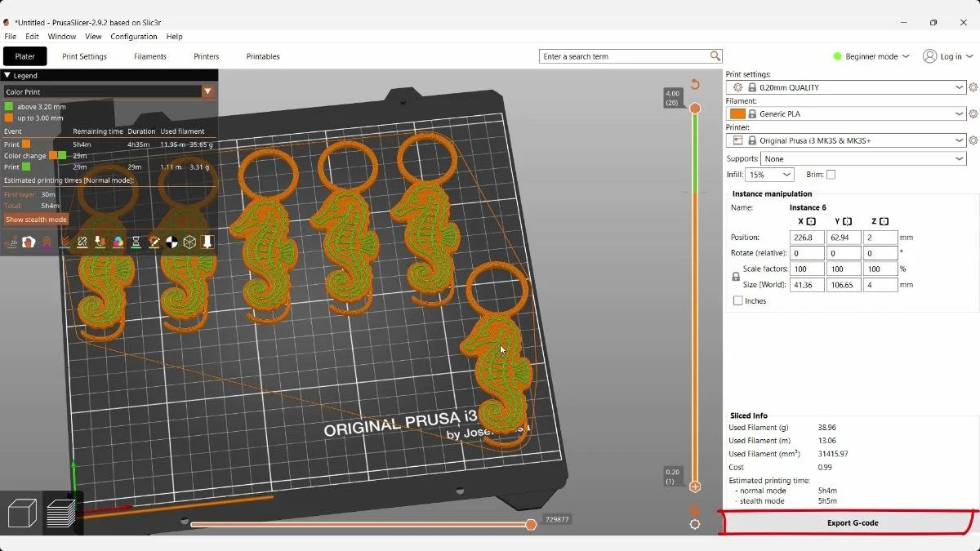Open the View menu
This screenshot has width=980, height=551.
(93, 37)
